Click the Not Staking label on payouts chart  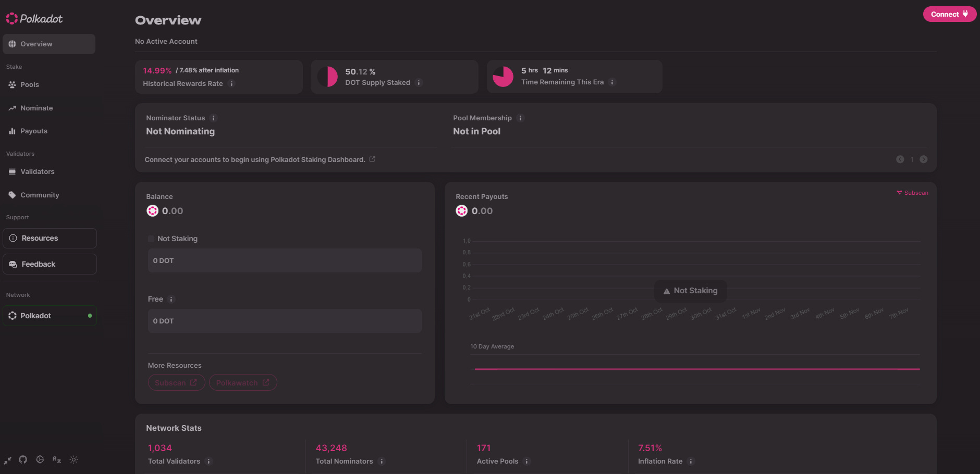pyautogui.click(x=691, y=291)
